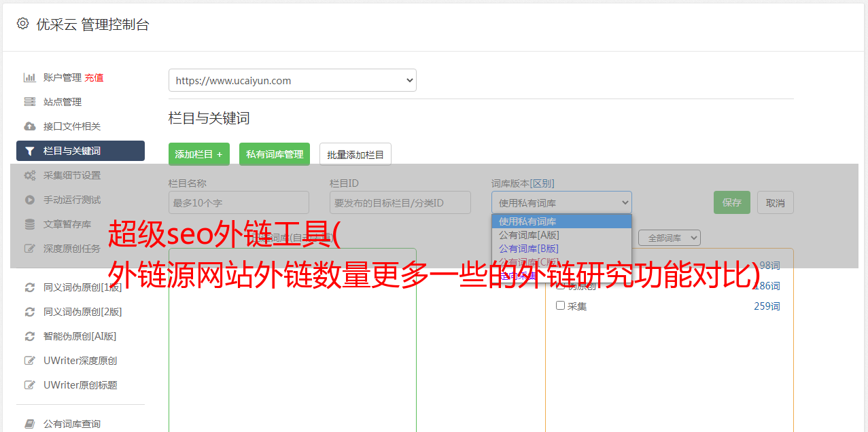
Task: Click the book icon for 公有词库查询
Action: click(29, 424)
